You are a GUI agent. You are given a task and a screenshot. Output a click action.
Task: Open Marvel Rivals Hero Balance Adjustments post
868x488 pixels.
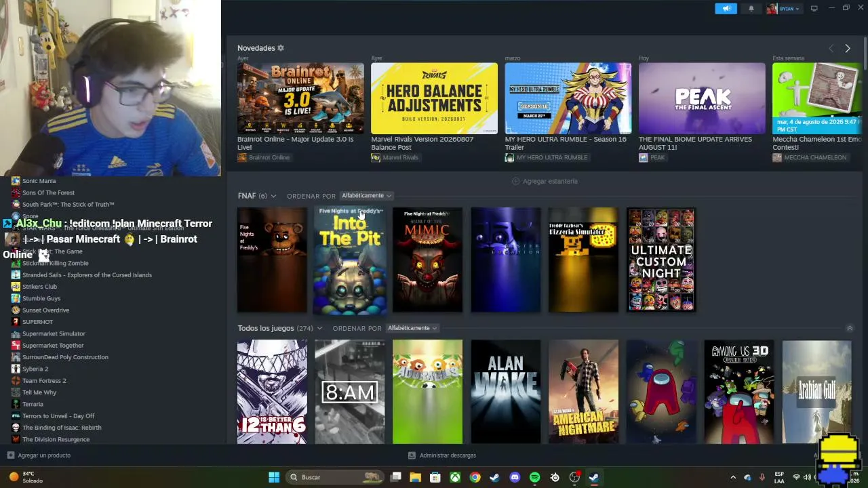pos(434,98)
